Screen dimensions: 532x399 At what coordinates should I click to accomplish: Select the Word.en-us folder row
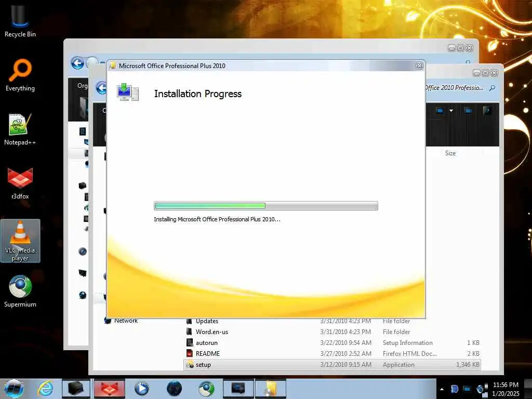(x=332, y=332)
